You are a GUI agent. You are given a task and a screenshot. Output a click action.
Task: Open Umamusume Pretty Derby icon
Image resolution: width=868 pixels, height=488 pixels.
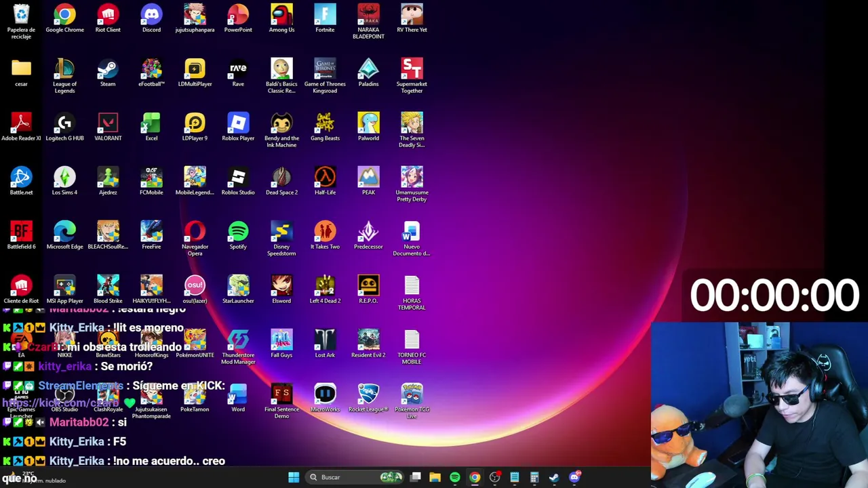pyautogui.click(x=412, y=184)
